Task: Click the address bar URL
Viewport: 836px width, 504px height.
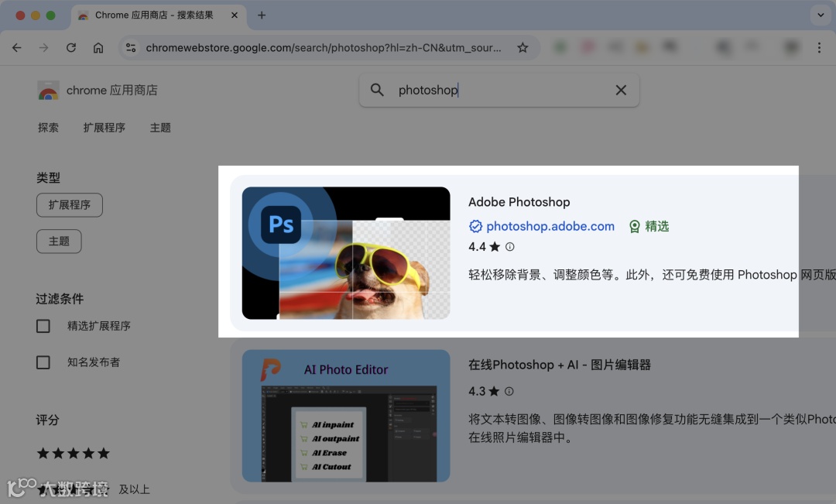Action: point(324,47)
